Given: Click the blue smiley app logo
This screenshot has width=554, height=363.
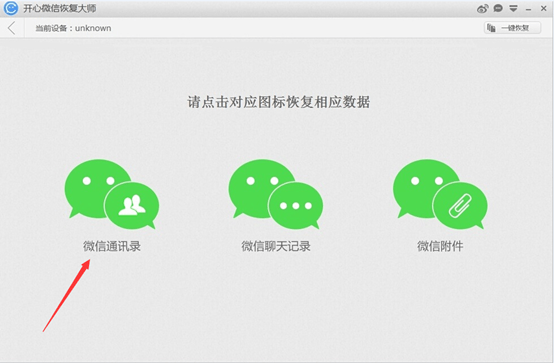Looking at the screenshot, I should point(11,8).
